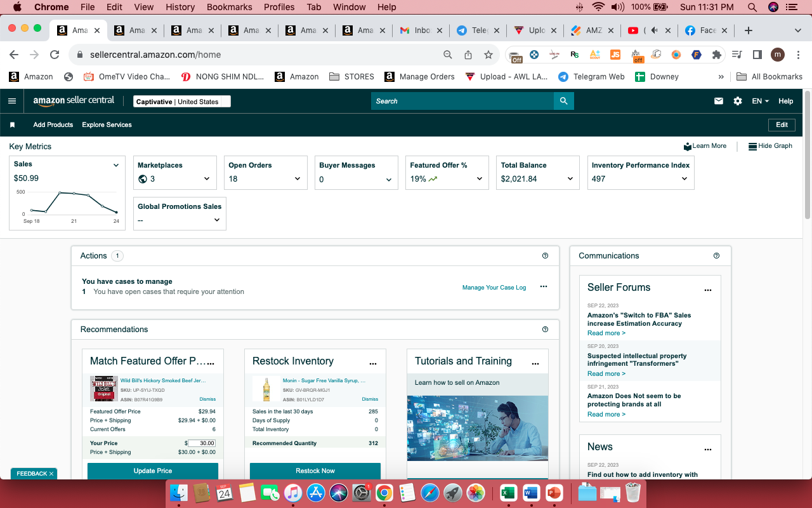This screenshot has height=508, width=812.
Task: Click the Edit button in the header
Action: (782, 125)
